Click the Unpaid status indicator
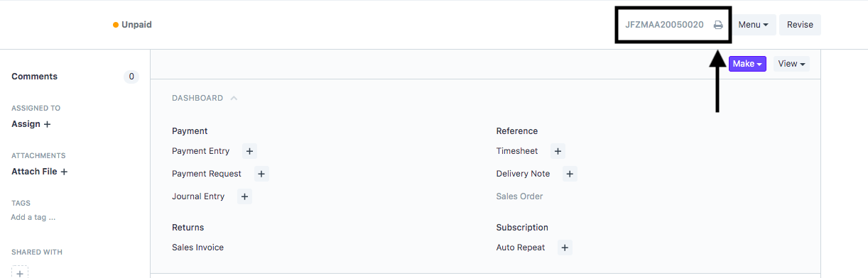 pyautogui.click(x=132, y=25)
